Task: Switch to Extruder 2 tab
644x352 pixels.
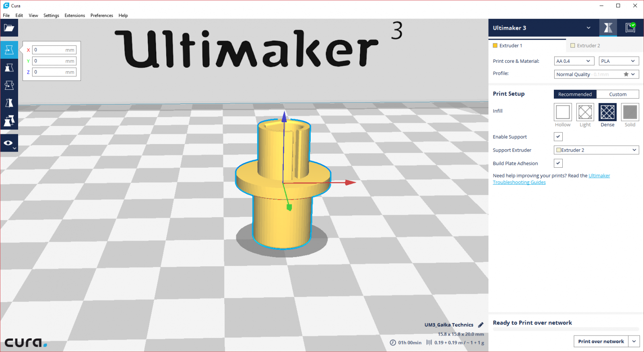Action: point(605,45)
